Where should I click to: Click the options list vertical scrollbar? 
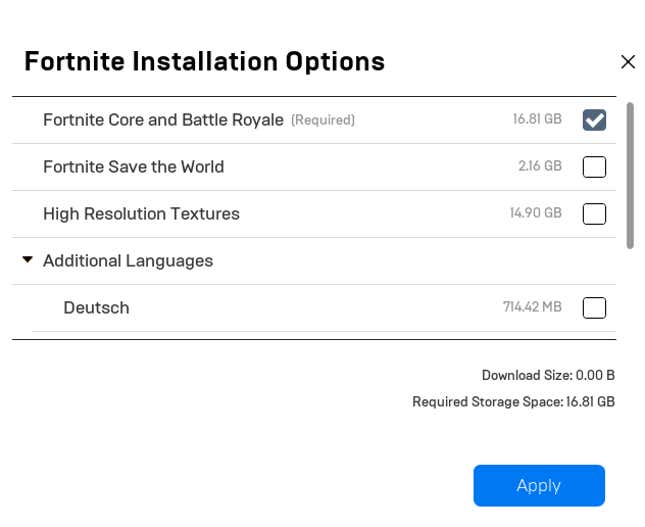click(x=630, y=176)
